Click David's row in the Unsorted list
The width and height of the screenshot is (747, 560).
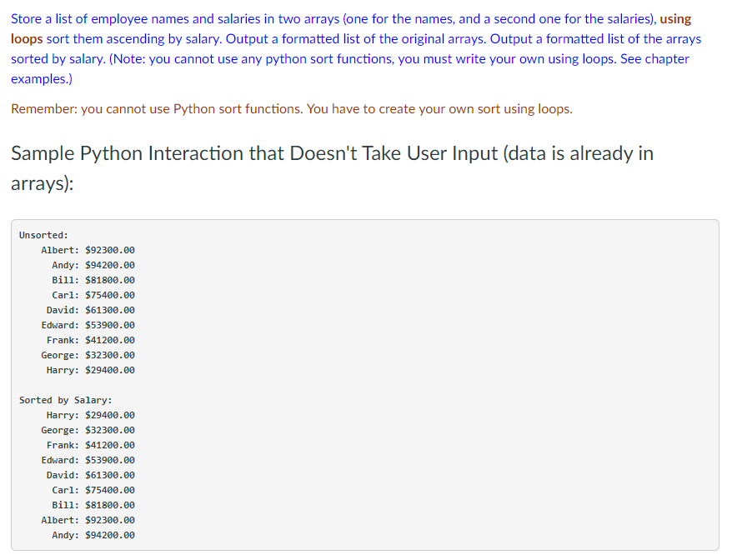click(x=90, y=310)
